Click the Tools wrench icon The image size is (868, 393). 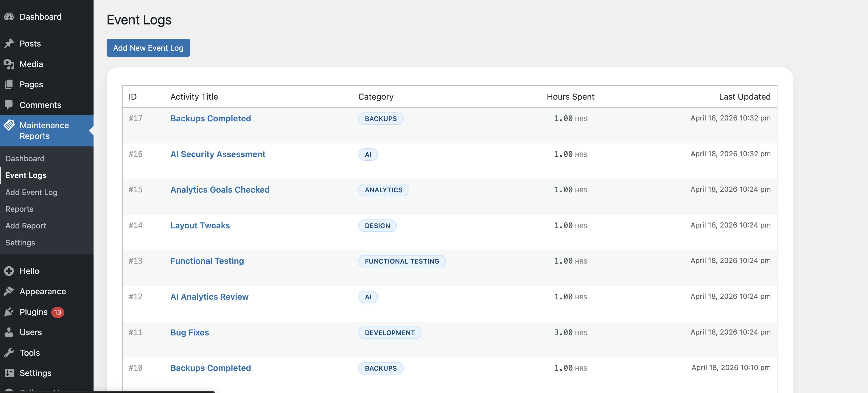[9, 352]
